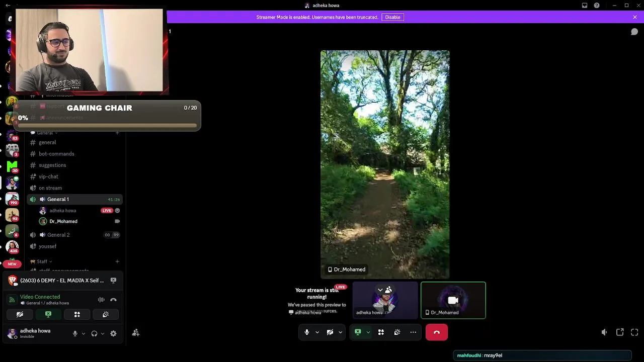Viewport: 644px width, 362px height.
Task: Focus the Dr_Mohamed main video
Action: pos(385,164)
